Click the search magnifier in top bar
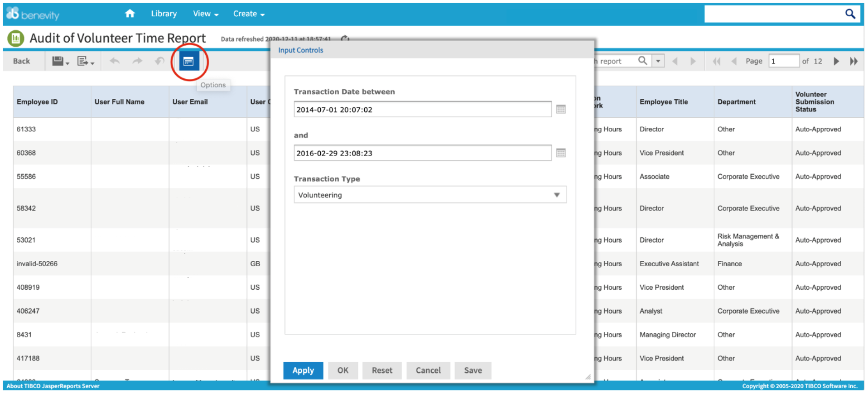Viewport: 868px width, 394px height. coord(850,14)
